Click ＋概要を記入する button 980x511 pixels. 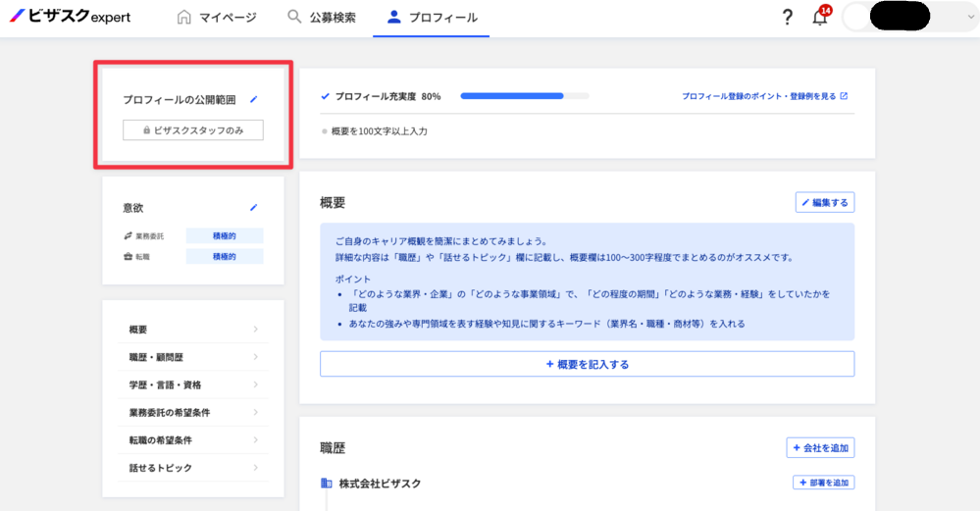[587, 364]
